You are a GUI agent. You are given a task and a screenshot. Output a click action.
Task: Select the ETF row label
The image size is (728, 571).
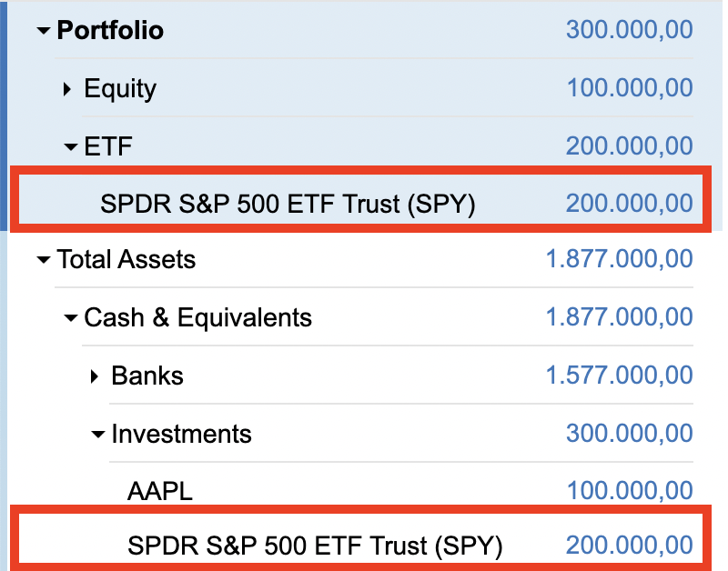pos(108,146)
